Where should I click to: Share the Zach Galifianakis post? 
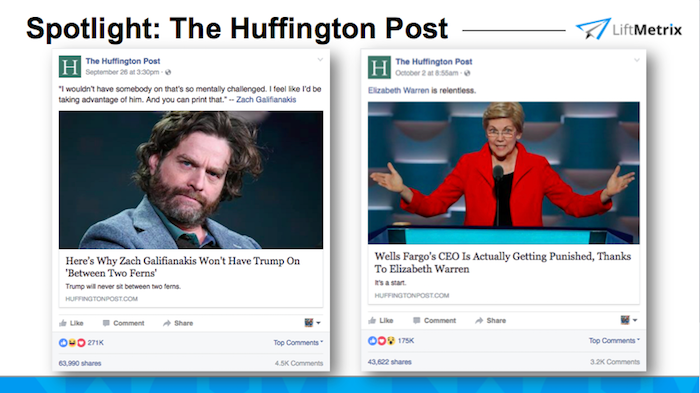tap(178, 323)
